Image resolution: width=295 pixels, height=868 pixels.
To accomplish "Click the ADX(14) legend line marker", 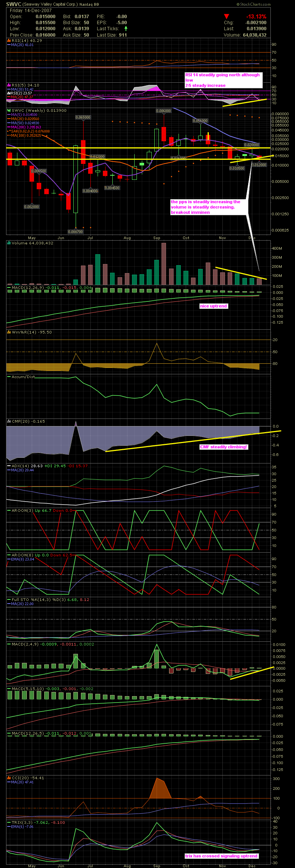I will point(9,466).
